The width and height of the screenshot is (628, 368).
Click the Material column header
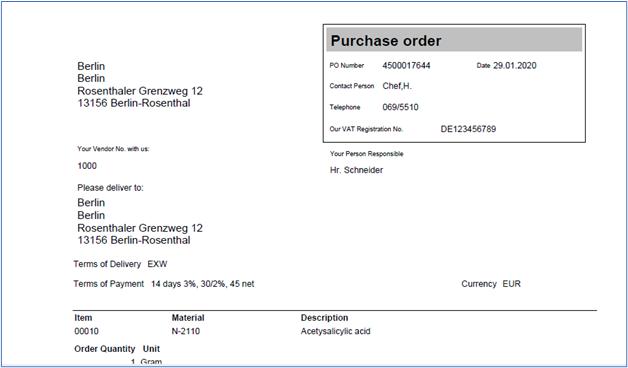188,318
